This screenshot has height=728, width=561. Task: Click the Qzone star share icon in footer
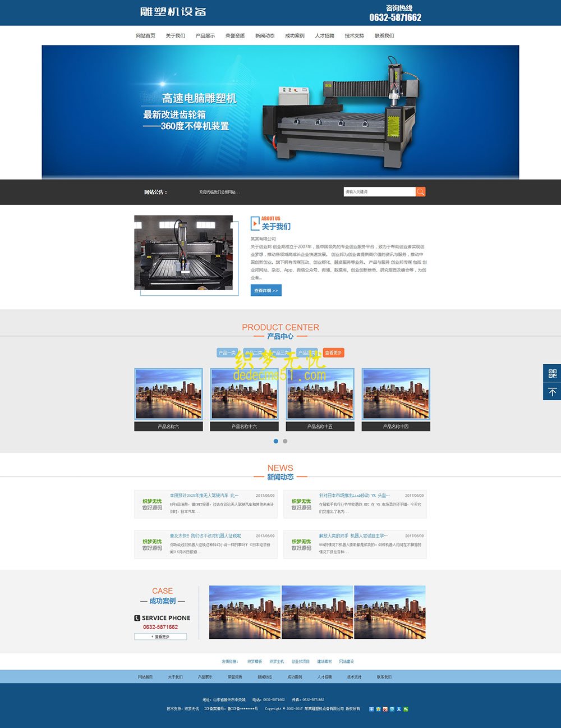tap(378, 709)
